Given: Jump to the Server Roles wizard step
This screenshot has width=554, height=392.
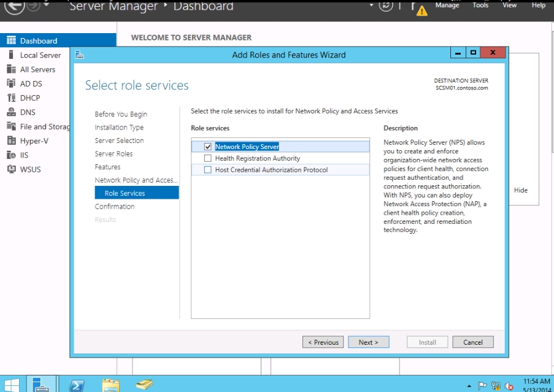Looking at the screenshot, I should click(x=113, y=154).
